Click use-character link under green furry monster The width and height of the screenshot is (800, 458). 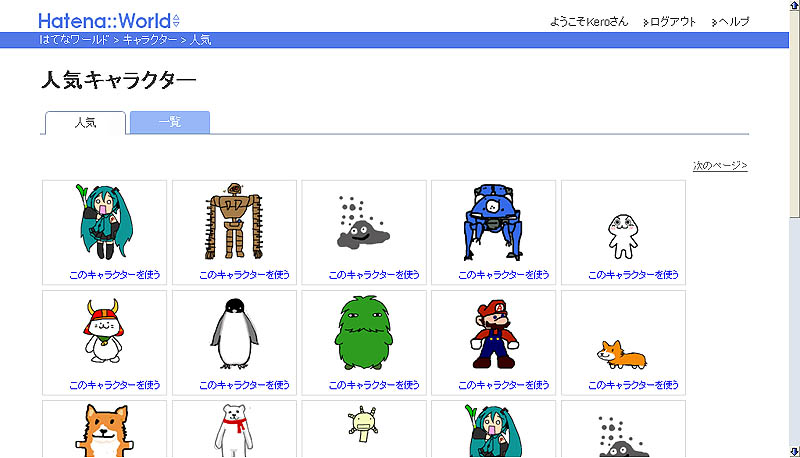tap(374, 385)
